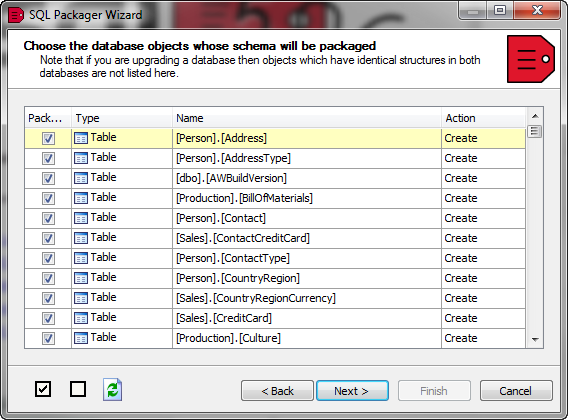The image size is (568, 420).
Task: Toggle the [Sales].[CreditCard] package checkbox
Action: (x=49, y=318)
